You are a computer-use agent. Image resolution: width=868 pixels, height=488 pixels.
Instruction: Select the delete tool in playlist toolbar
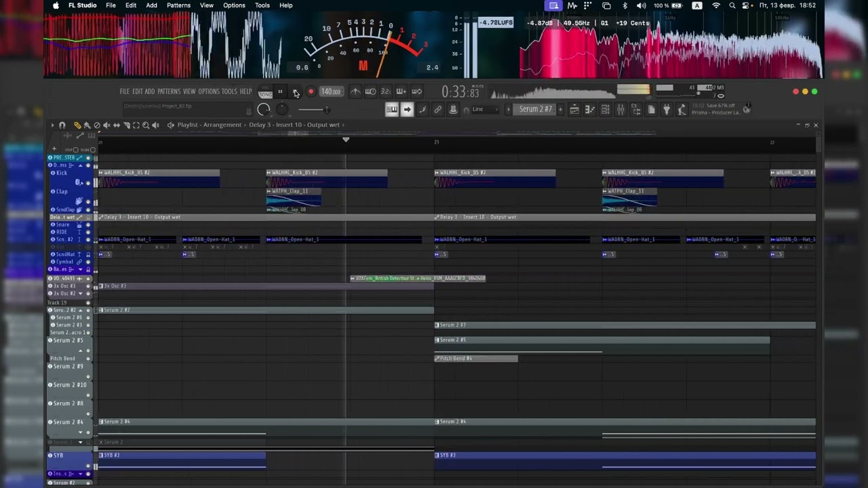(x=97, y=125)
